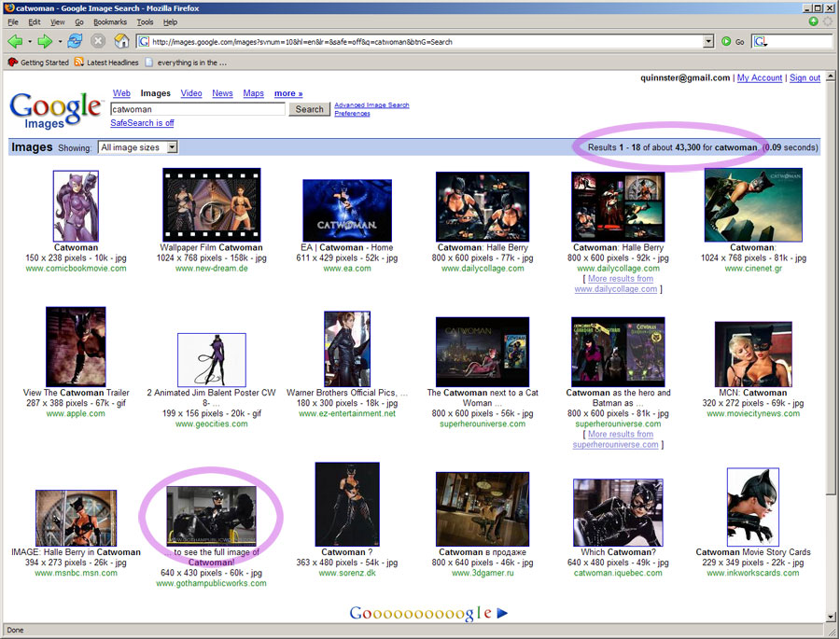Click the Google search engine icon in search bar

[760, 41]
